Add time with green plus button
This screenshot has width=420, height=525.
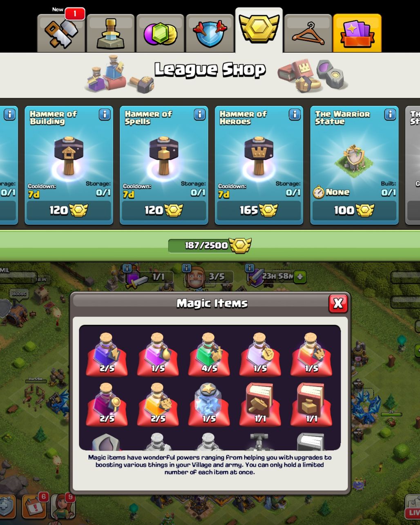coord(300,277)
